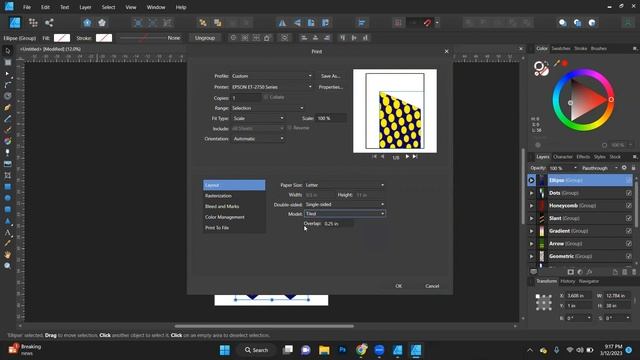Viewport: 640px width, 360px height.
Task: Switch to Pixel persona icon
Action: (33, 23)
